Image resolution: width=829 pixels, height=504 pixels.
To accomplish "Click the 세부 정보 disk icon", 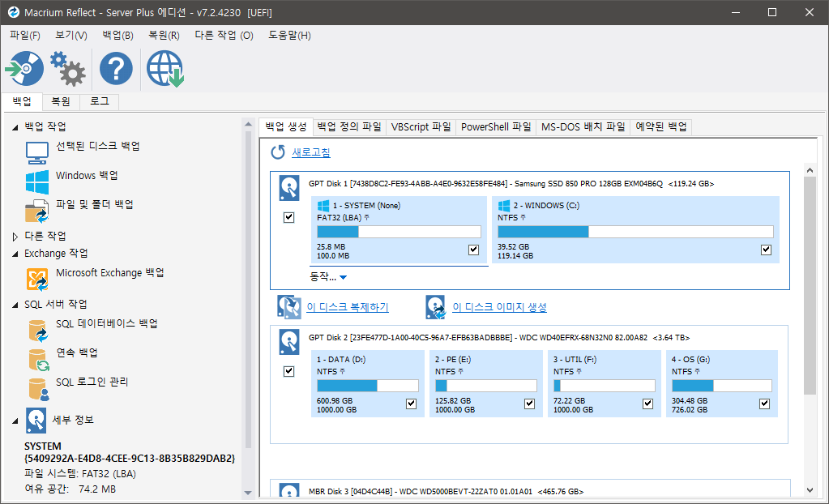I will (36, 421).
